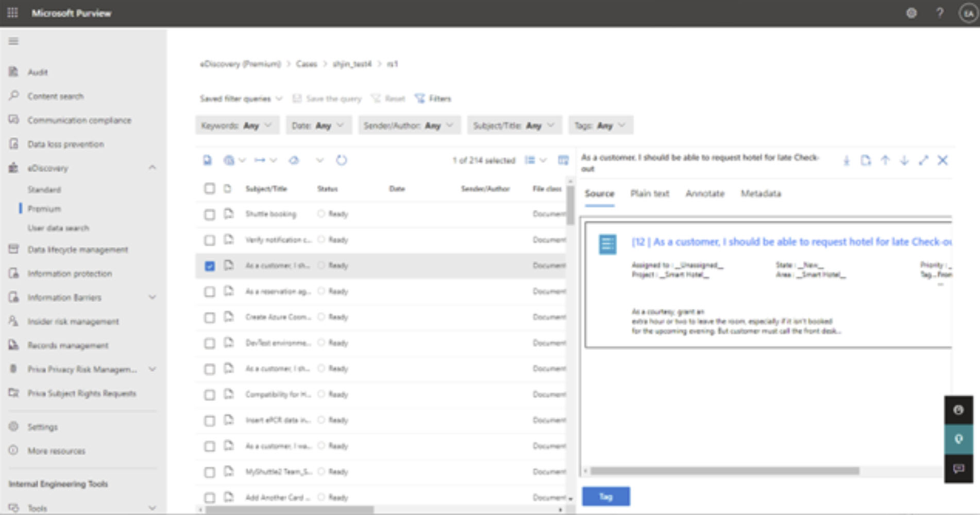Open Date Any filter dropdown
This screenshot has height=515, width=980.
[318, 125]
